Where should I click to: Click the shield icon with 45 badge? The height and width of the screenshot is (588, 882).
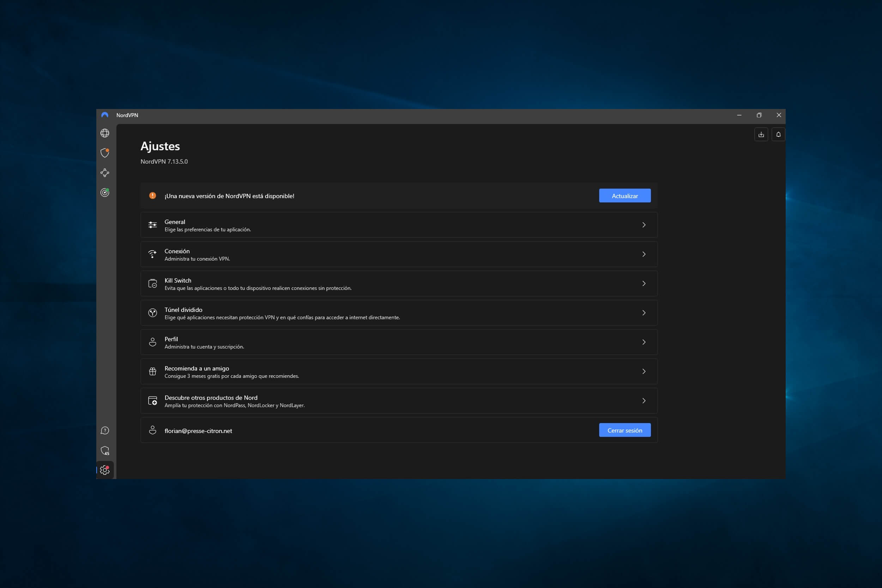105,450
